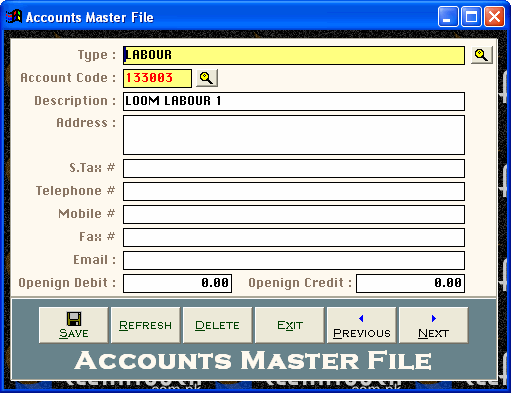
Task: Select the Email input field
Action: (294, 260)
